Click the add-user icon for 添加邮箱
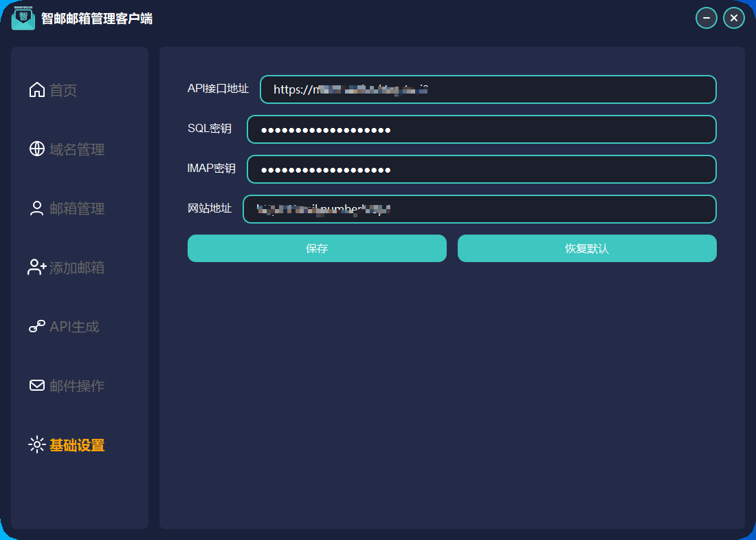Viewport: 756px width, 540px height. click(37, 268)
